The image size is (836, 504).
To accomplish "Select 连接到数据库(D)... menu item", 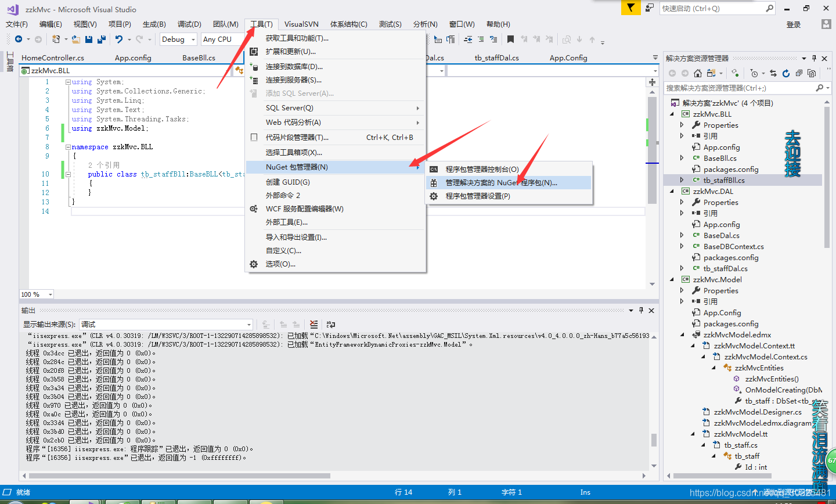I will [336, 67].
